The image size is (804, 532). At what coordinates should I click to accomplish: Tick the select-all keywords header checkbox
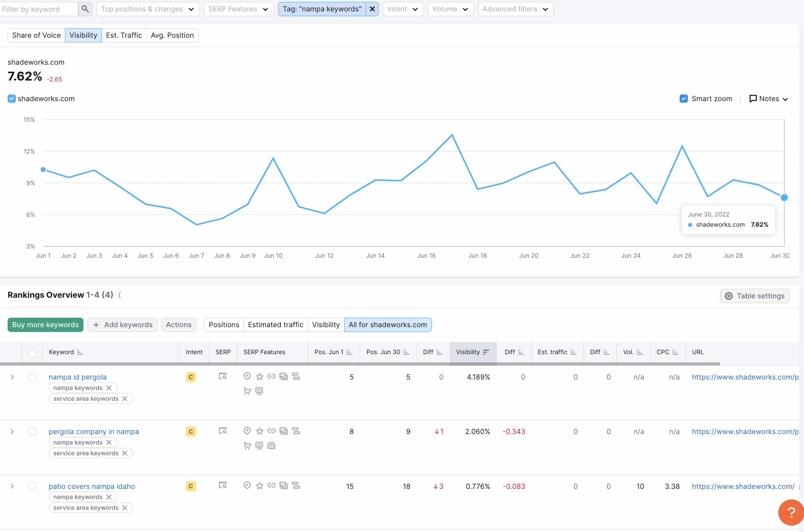(32, 353)
